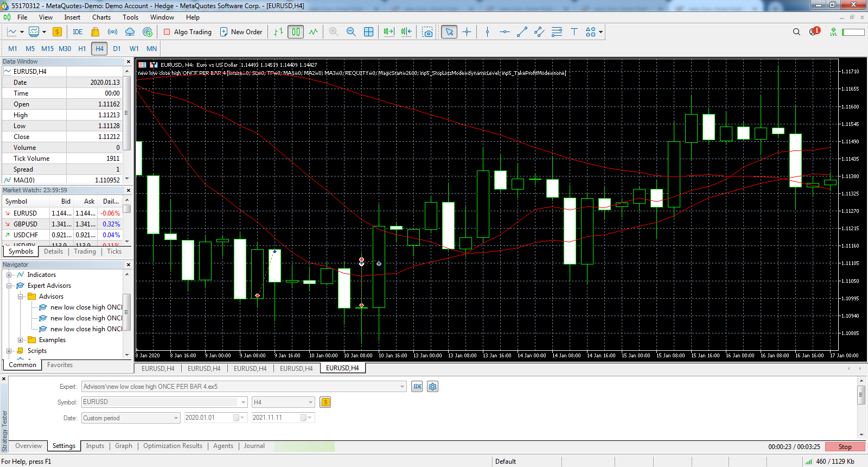Toggle Algo Trading on or off
This screenshot has height=467, width=868.
[187, 32]
